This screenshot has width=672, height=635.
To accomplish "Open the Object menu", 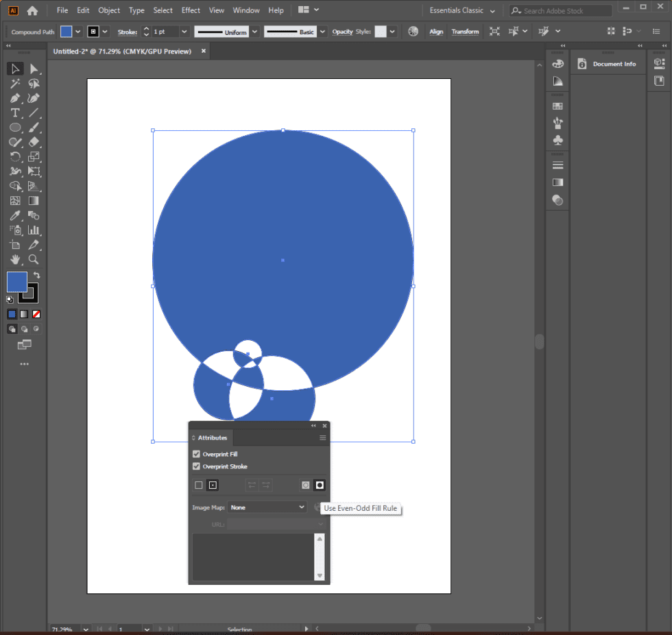I will pos(108,10).
